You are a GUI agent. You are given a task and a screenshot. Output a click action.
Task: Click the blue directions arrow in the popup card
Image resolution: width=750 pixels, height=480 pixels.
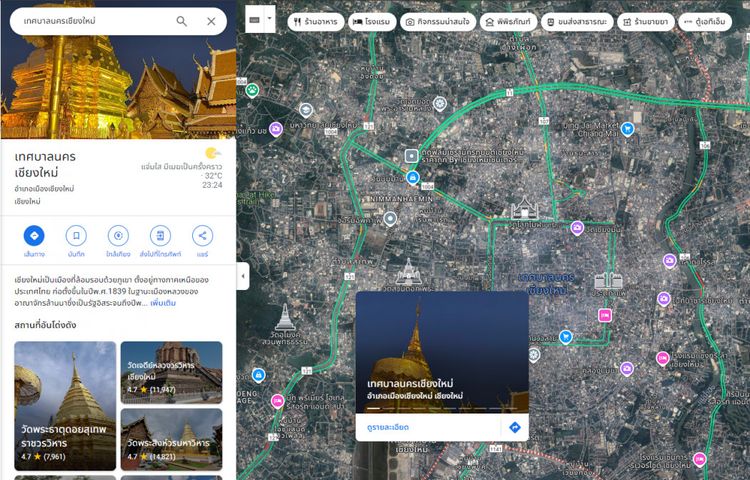pyautogui.click(x=515, y=427)
